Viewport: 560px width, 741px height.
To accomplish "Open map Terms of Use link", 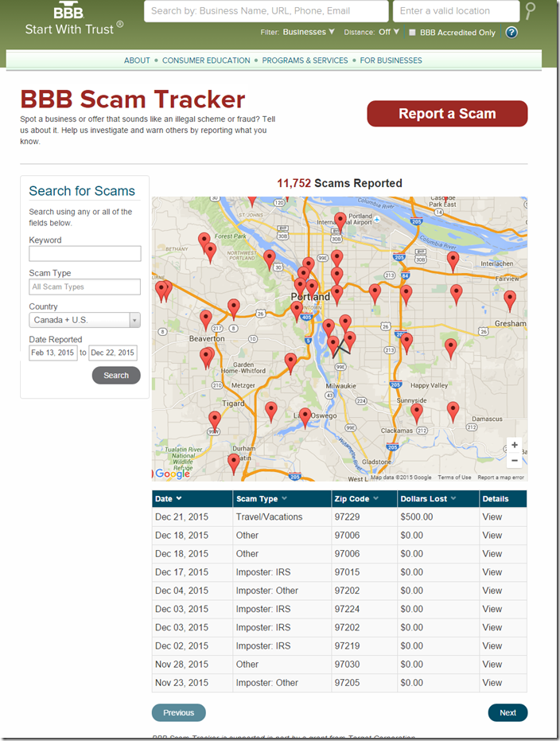I will [x=454, y=478].
